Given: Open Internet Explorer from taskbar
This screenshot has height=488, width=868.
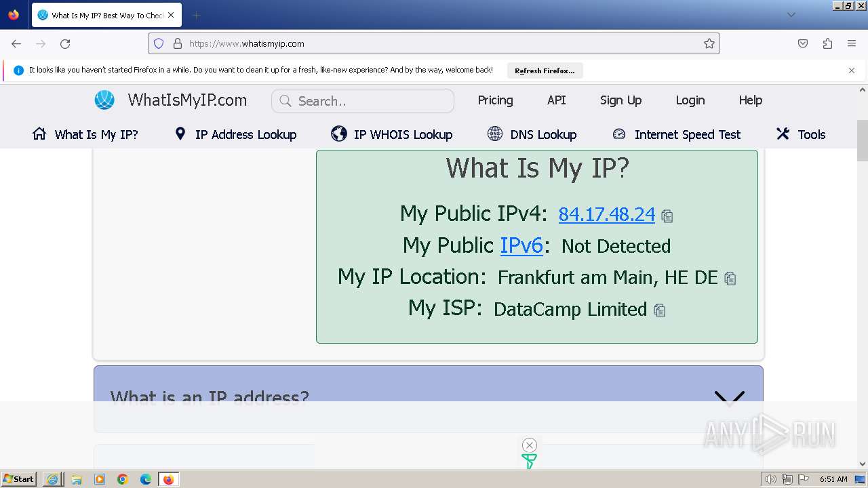Looking at the screenshot, I should [x=53, y=479].
